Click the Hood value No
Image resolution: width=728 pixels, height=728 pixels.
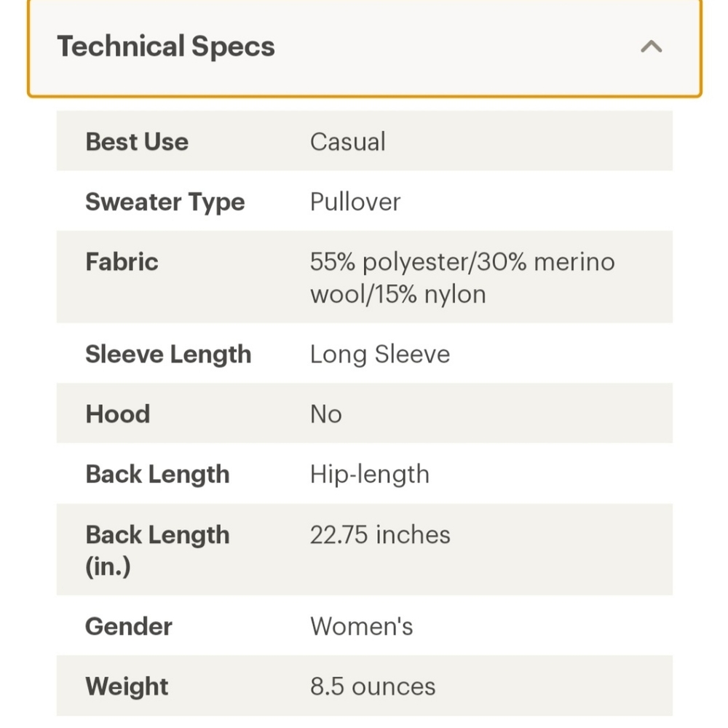326,414
